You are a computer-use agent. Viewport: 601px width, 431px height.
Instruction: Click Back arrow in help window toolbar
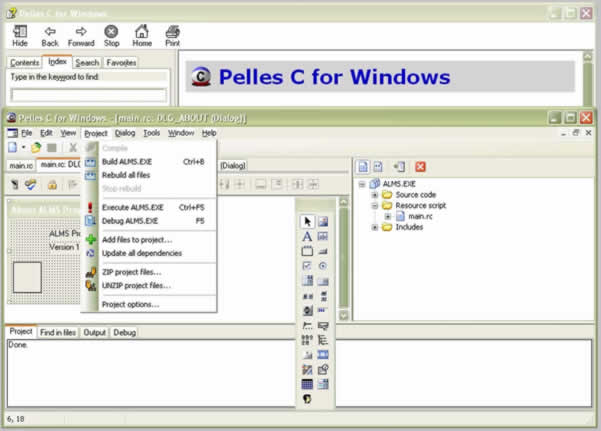pyautogui.click(x=50, y=36)
